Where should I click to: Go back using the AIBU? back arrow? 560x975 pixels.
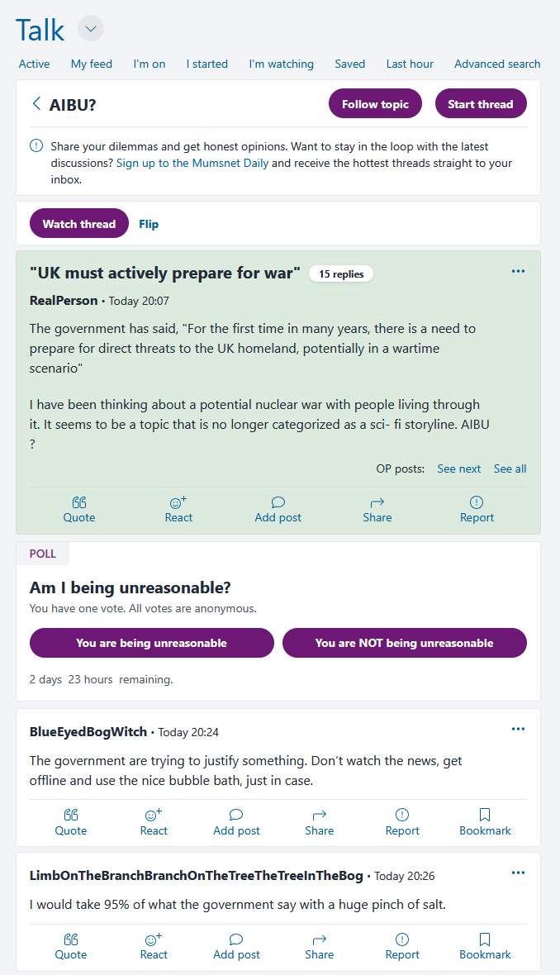tap(36, 104)
